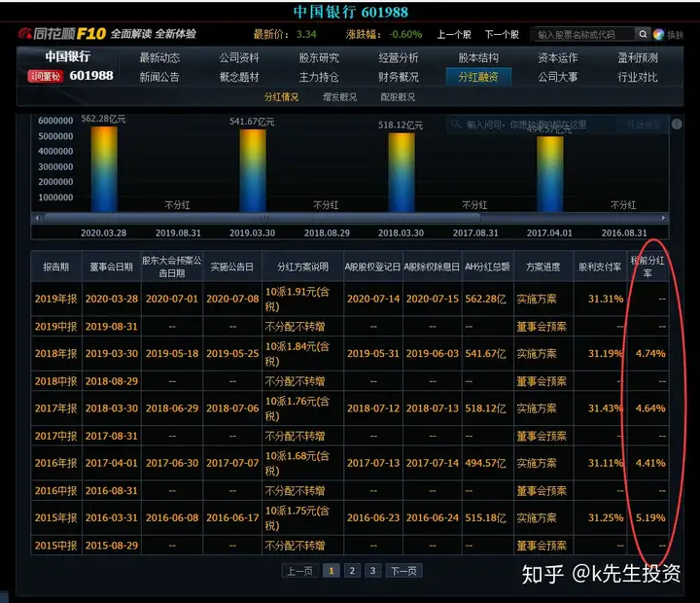
Task: Open the 资本运作 tab
Action: tap(558, 57)
